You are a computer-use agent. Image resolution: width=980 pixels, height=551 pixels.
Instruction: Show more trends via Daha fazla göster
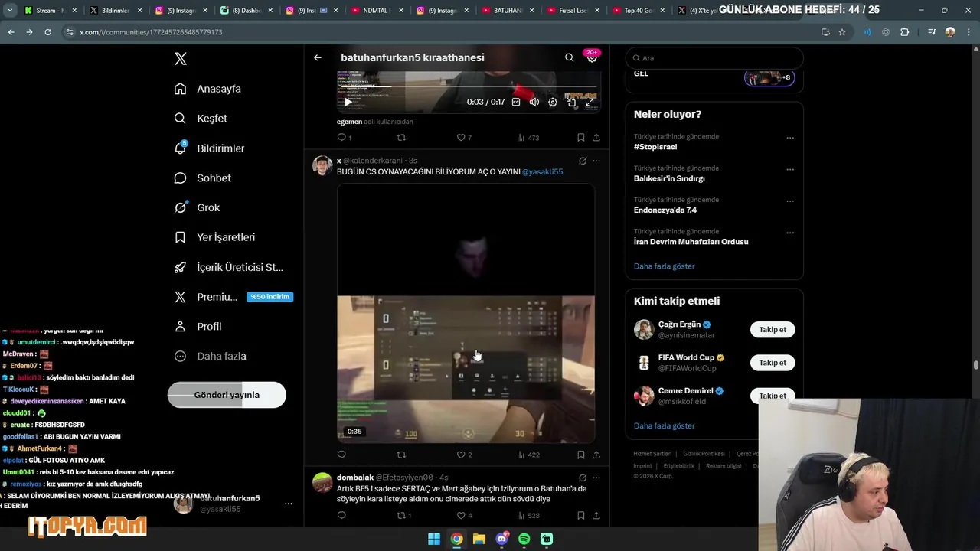click(664, 266)
